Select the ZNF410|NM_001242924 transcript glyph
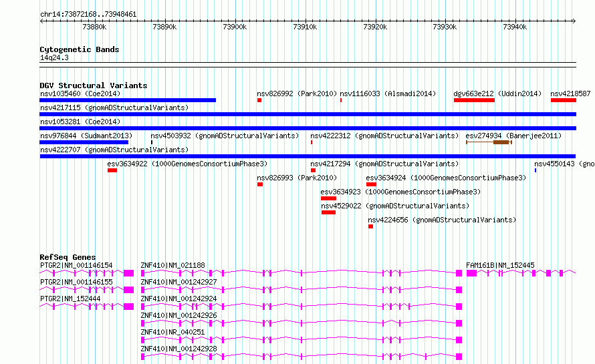This screenshot has height=364, width=595. [302, 307]
